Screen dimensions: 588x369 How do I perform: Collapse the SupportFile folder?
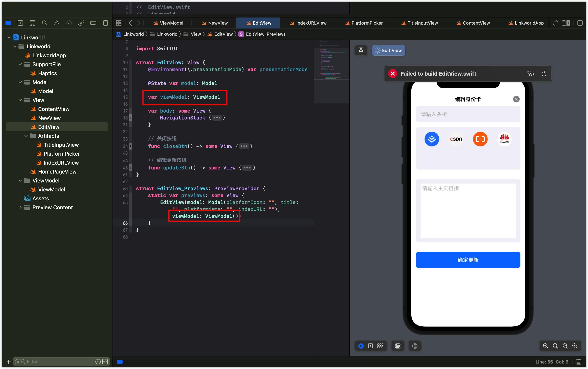pos(20,64)
